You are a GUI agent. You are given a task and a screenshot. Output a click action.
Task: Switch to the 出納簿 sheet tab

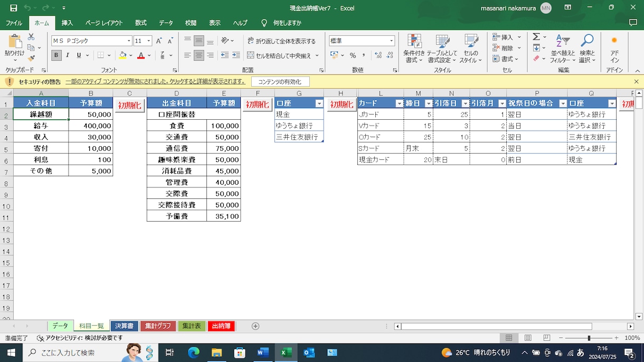(221, 326)
